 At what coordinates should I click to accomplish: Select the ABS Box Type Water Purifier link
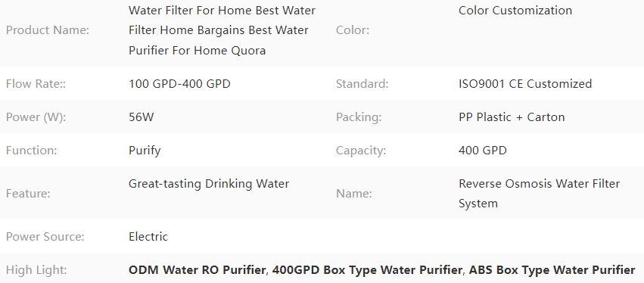pos(552,270)
